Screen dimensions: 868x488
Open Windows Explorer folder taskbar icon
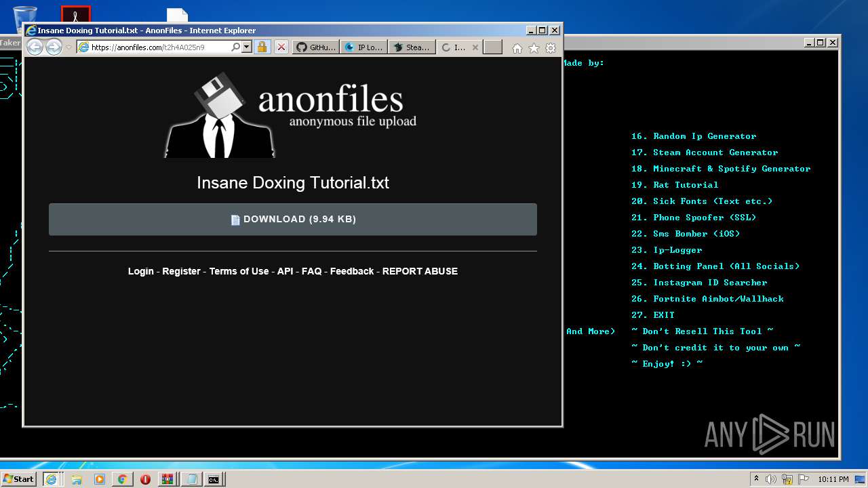pyautogui.click(x=77, y=479)
